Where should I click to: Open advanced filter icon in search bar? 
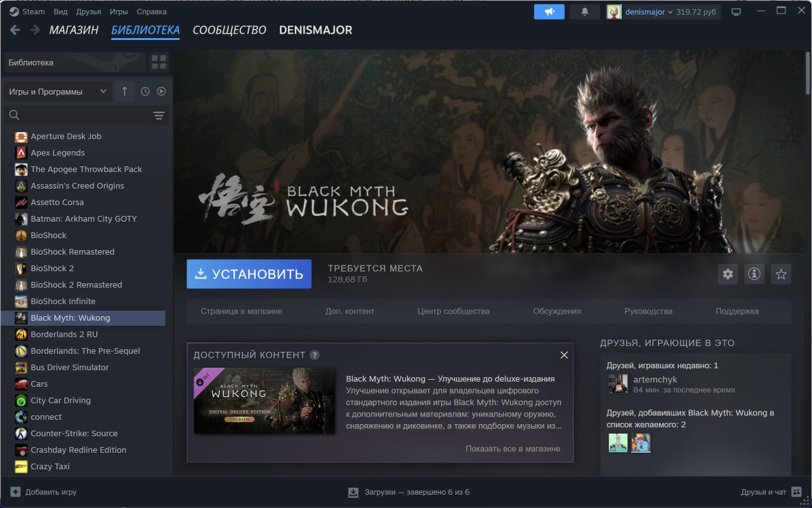159,115
